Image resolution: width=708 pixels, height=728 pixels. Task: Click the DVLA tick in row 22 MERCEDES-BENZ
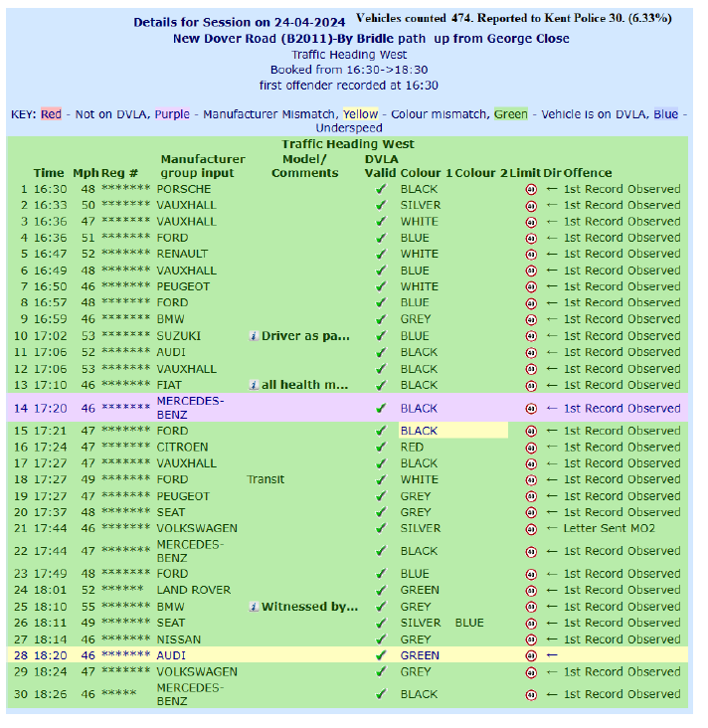(381, 551)
